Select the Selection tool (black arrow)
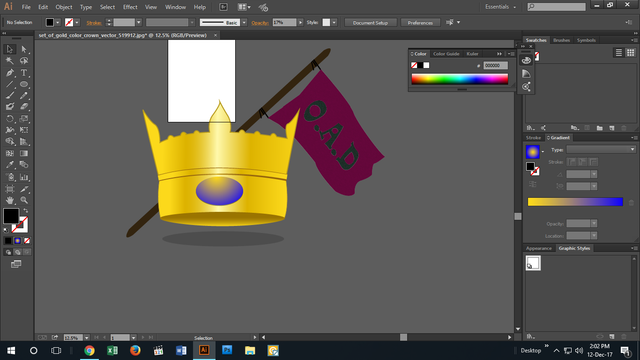 (x=9, y=49)
